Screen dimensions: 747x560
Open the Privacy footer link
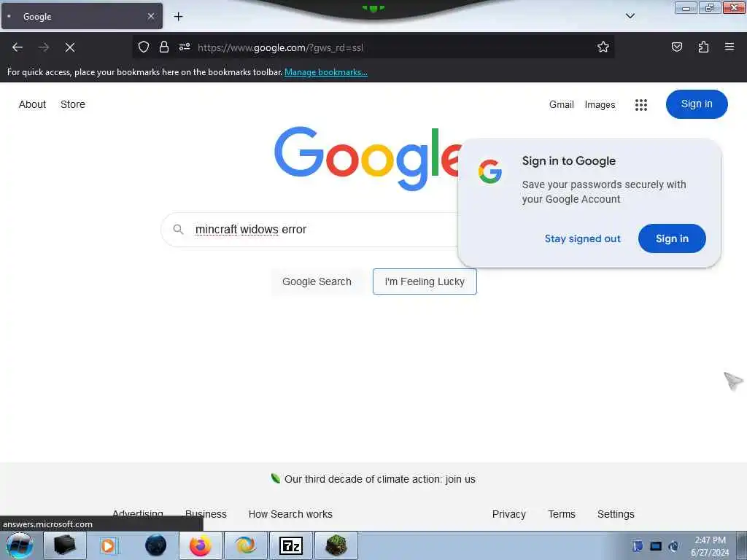pyautogui.click(x=508, y=514)
